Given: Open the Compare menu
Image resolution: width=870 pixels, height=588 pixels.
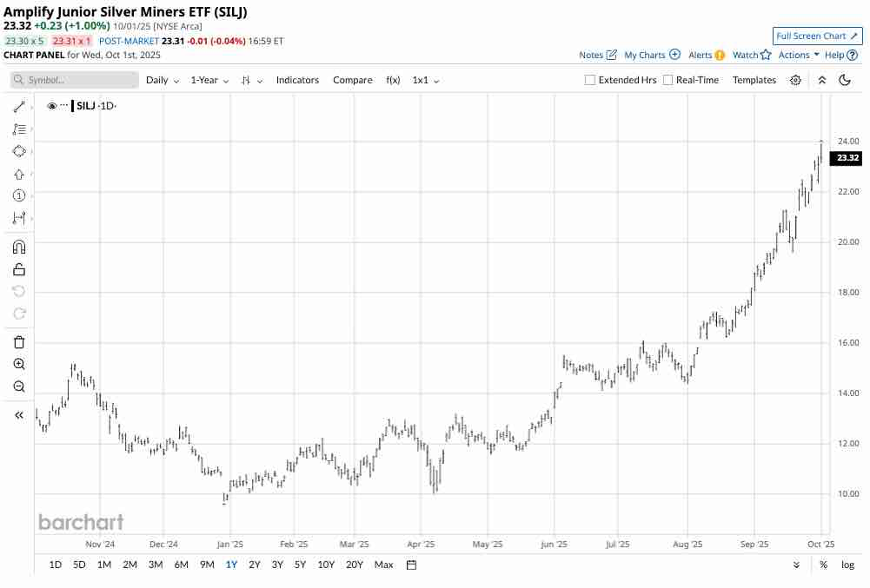Looking at the screenshot, I should click(352, 81).
